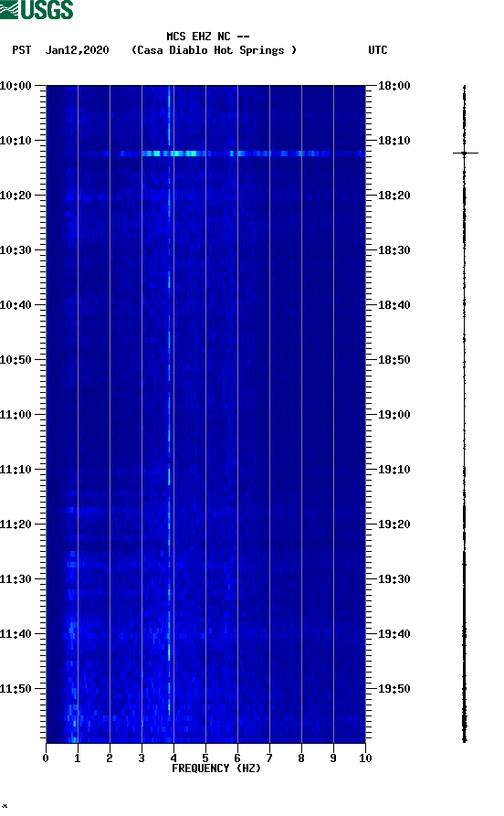The image size is (504, 816).
Task: Click the '10:00' PST time label
Action: (16, 85)
